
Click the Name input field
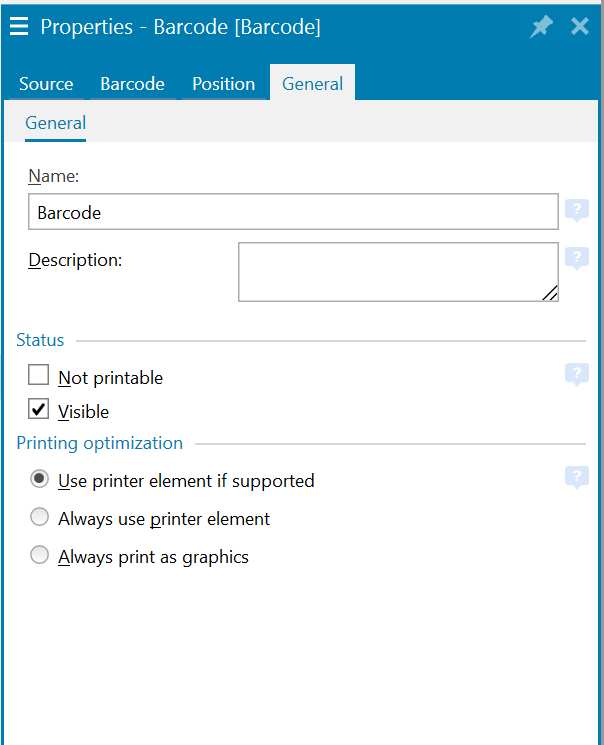pos(293,212)
